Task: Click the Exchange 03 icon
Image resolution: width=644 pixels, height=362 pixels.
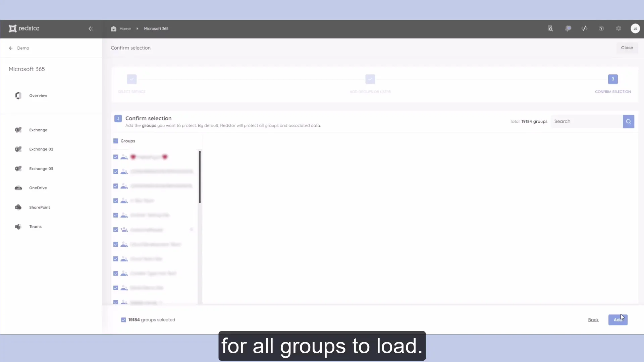Action: tap(18, 169)
